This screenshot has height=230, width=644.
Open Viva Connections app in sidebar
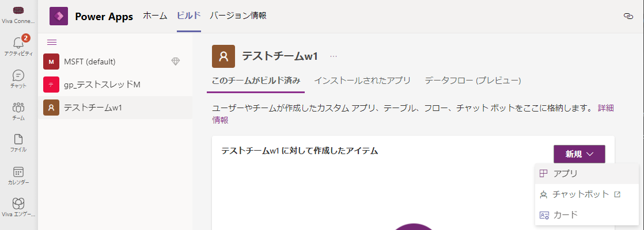[18, 14]
